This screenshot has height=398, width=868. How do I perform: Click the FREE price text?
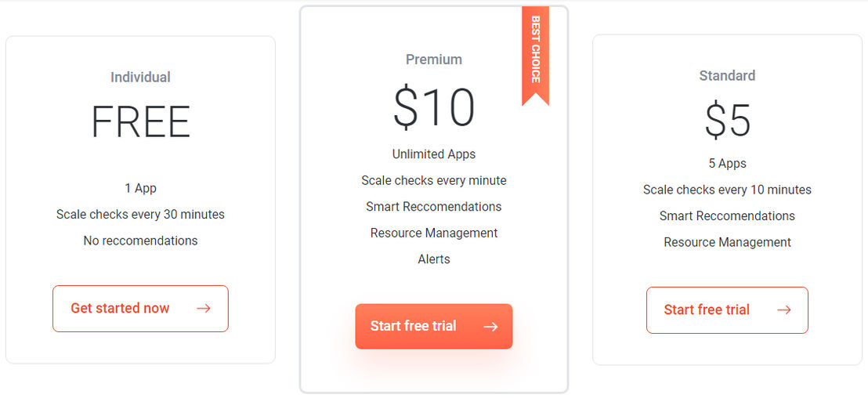(140, 122)
